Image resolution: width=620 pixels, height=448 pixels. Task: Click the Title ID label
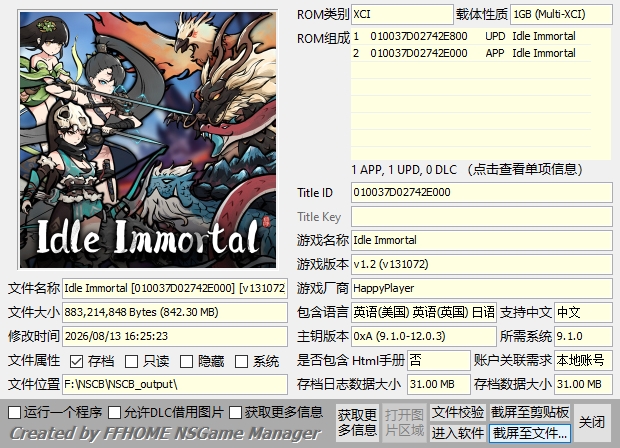pyautogui.click(x=315, y=193)
